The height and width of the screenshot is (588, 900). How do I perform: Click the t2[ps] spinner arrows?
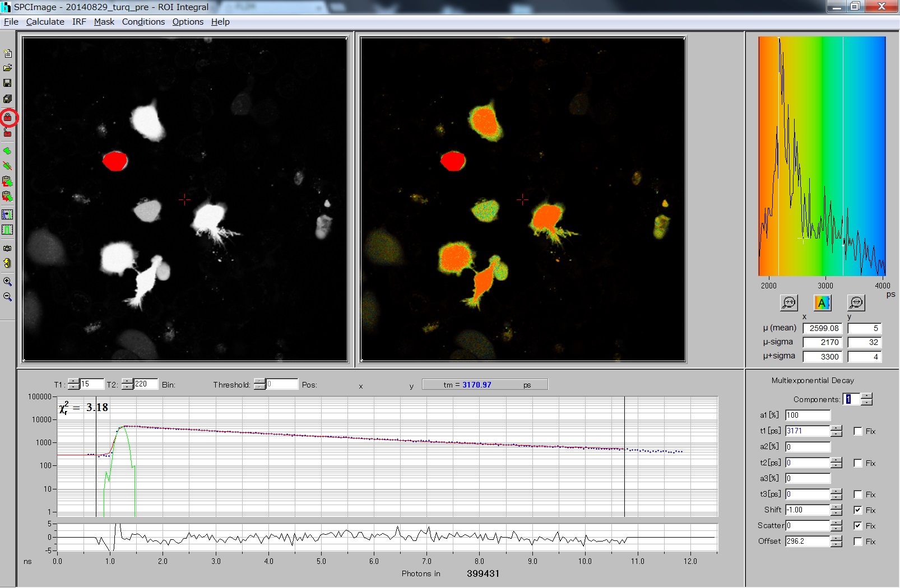(837, 463)
